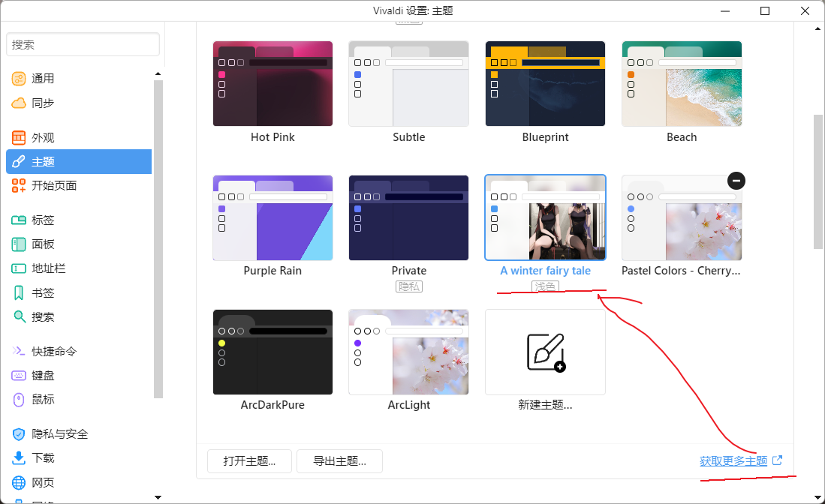
Task: Click 导出主题... button
Action: (x=339, y=461)
